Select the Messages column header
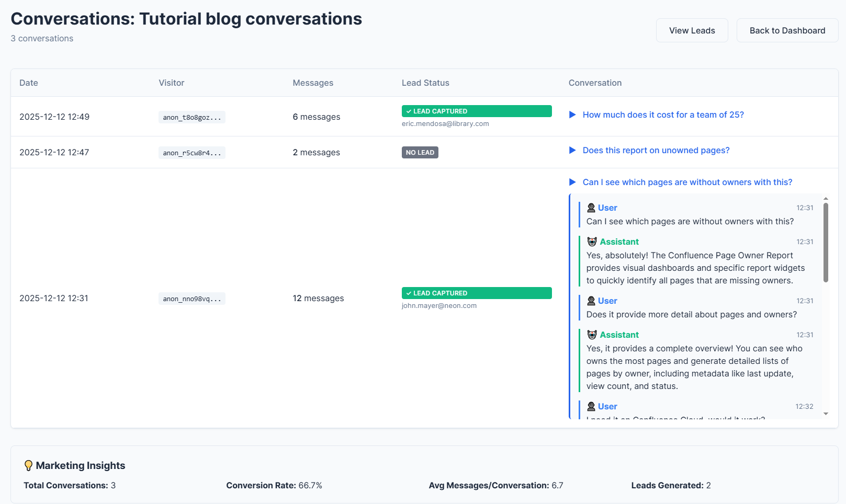The image size is (846, 504). click(313, 83)
